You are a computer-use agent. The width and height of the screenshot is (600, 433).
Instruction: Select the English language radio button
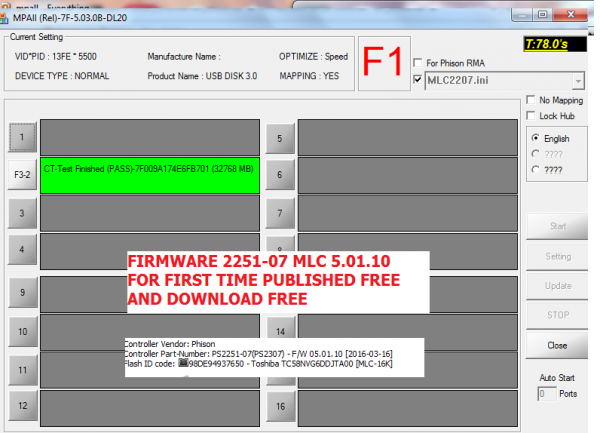(x=536, y=138)
